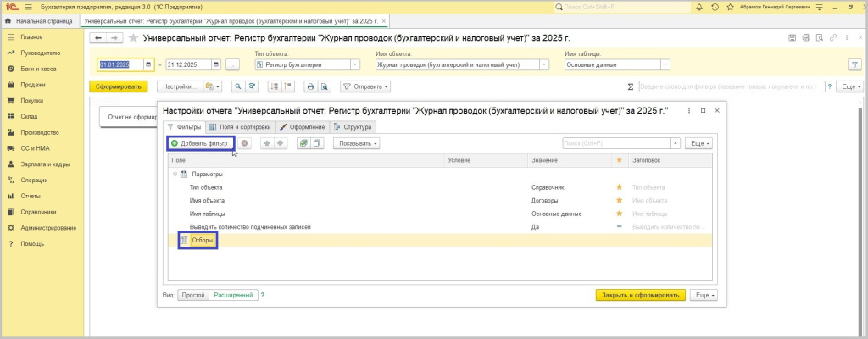
Task: Click the magnifier search icon in report toolbar
Action: (238, 86)
